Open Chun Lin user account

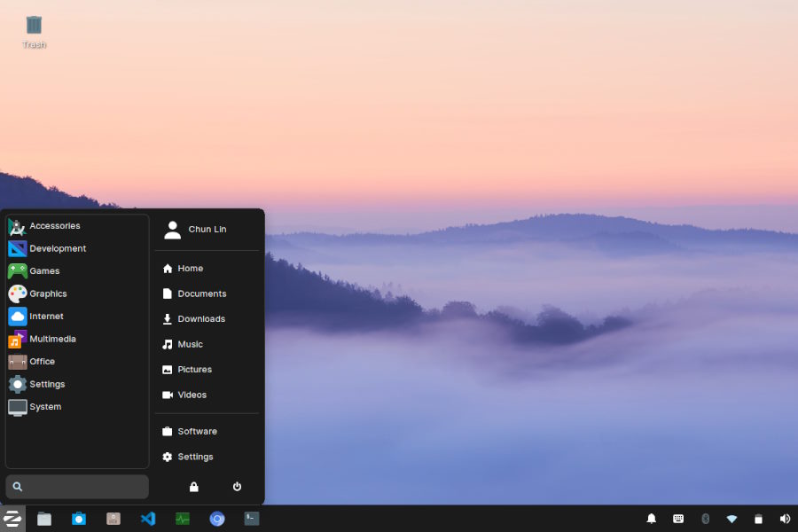(207, 230)
